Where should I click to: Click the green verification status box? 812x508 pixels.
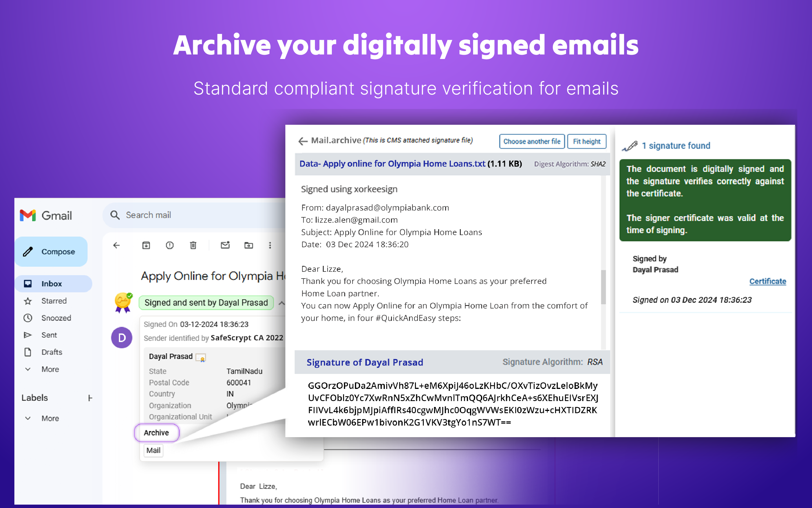pyautogui.click(x=705, y=200)
